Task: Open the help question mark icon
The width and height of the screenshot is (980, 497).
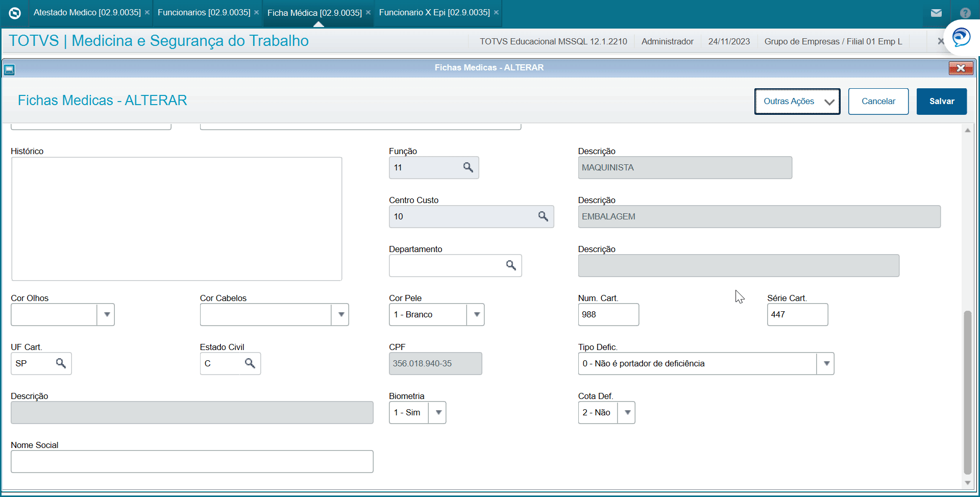Action: tap(965, 13)
